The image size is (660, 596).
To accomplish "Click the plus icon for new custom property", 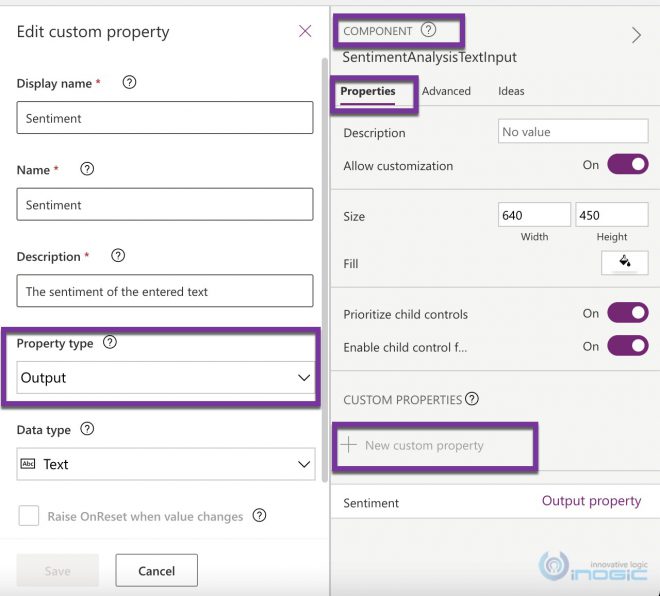I will (349, 444).
